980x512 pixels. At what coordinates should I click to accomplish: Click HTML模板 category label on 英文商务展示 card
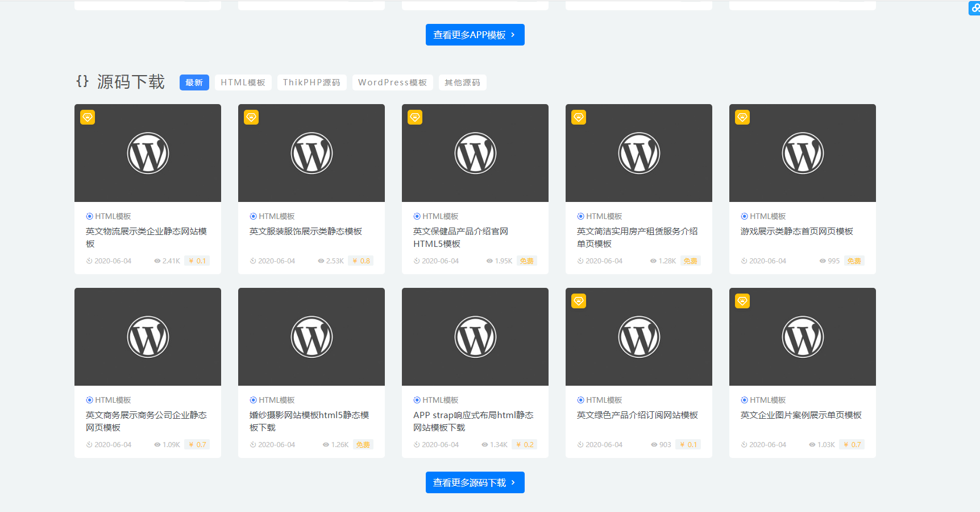tap(113, 400)
